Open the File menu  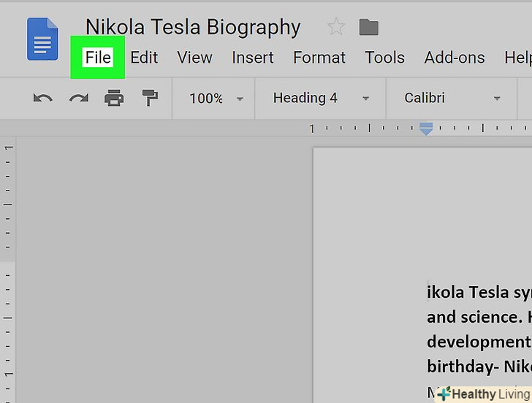click(97, 58)
